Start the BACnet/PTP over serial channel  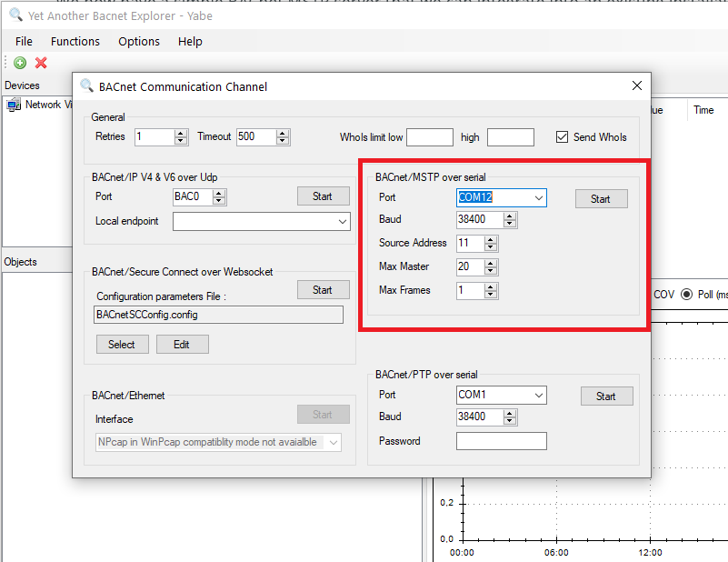(607, 396)
